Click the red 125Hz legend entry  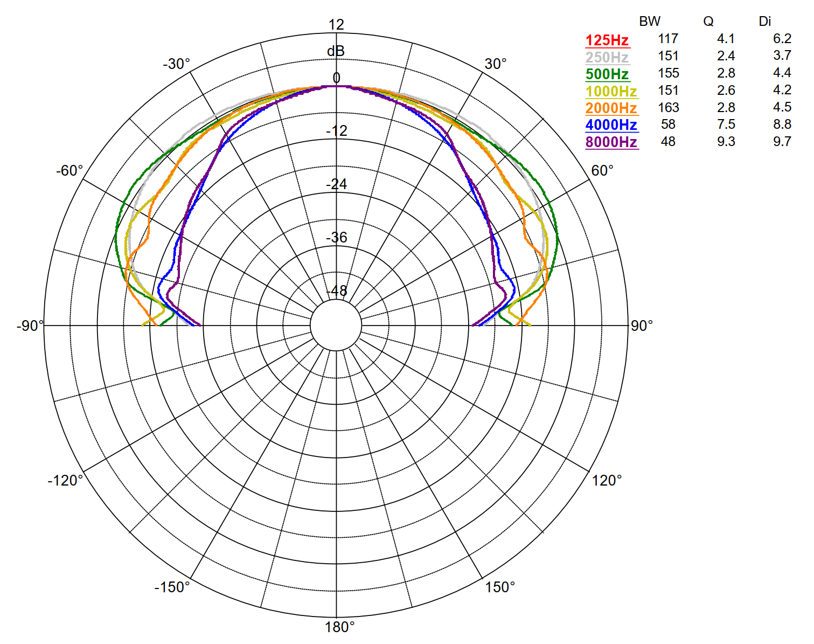(607, 40)
